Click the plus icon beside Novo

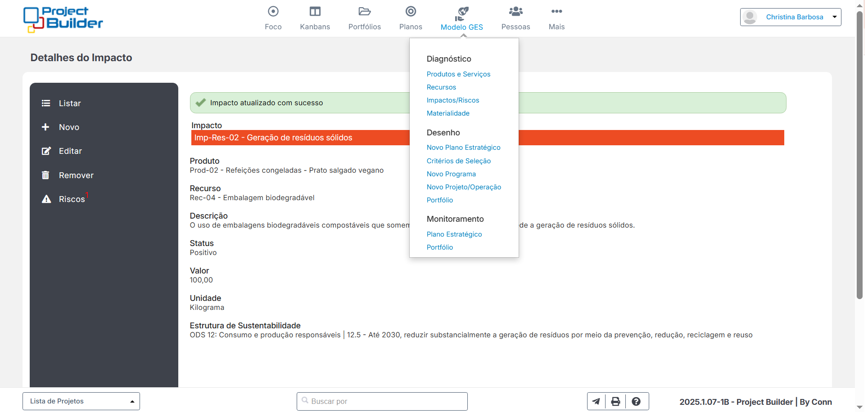tap(45, 127)
